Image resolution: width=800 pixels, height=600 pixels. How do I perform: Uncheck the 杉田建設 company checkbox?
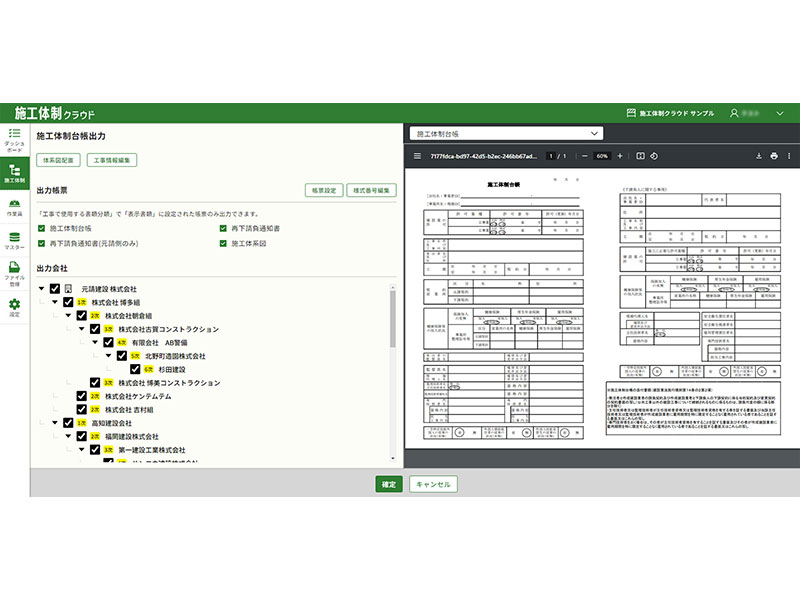pyautogui.click(x=136, y=369)
